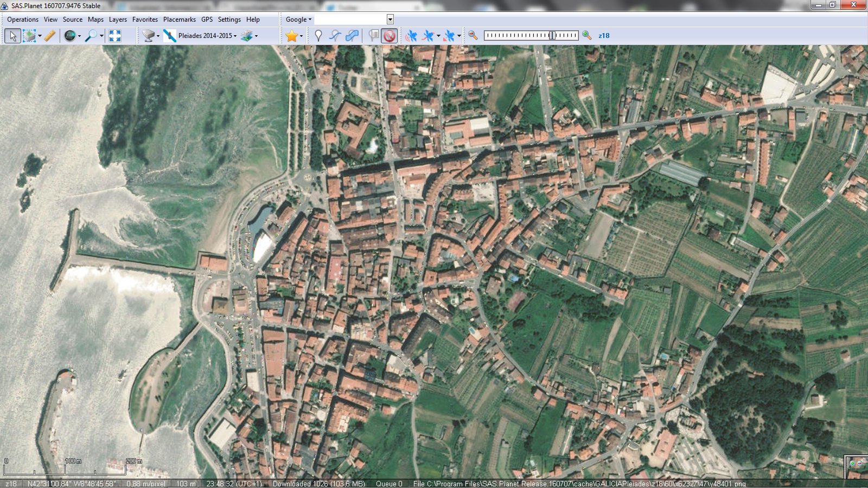Toggle GPS receiver connection

click(x=411, y=36)
